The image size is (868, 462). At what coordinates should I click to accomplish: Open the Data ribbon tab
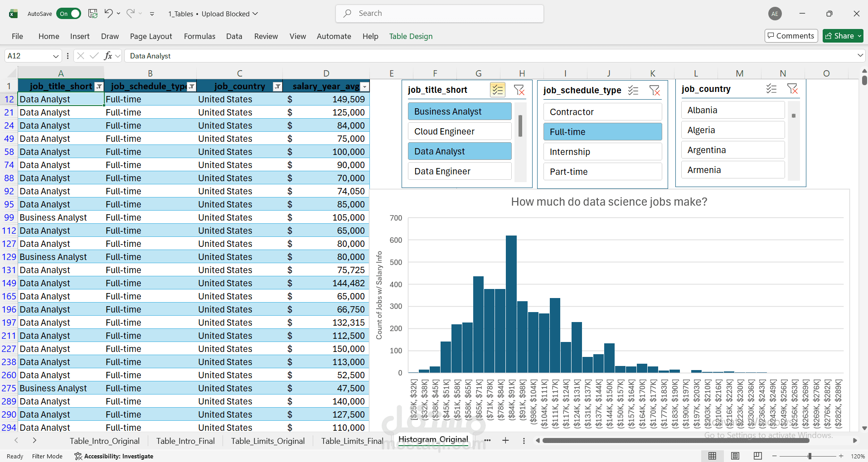[234, 36]
